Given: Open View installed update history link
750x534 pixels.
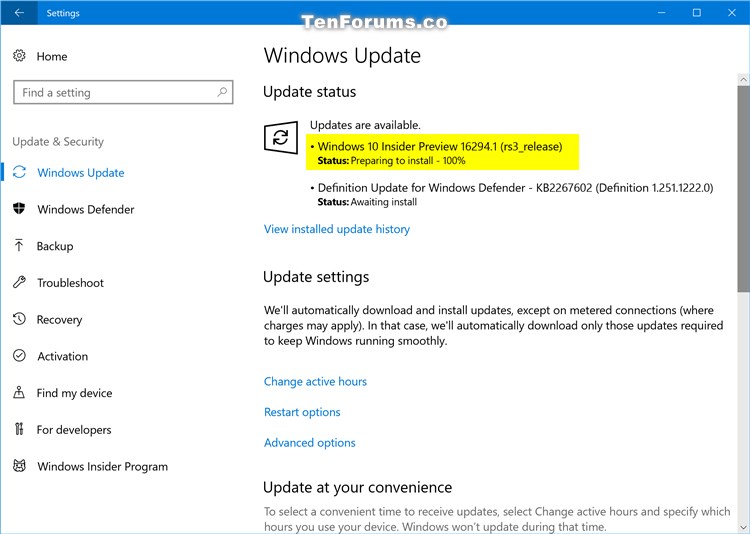Looking at the screenshot, I should point(337,229).
